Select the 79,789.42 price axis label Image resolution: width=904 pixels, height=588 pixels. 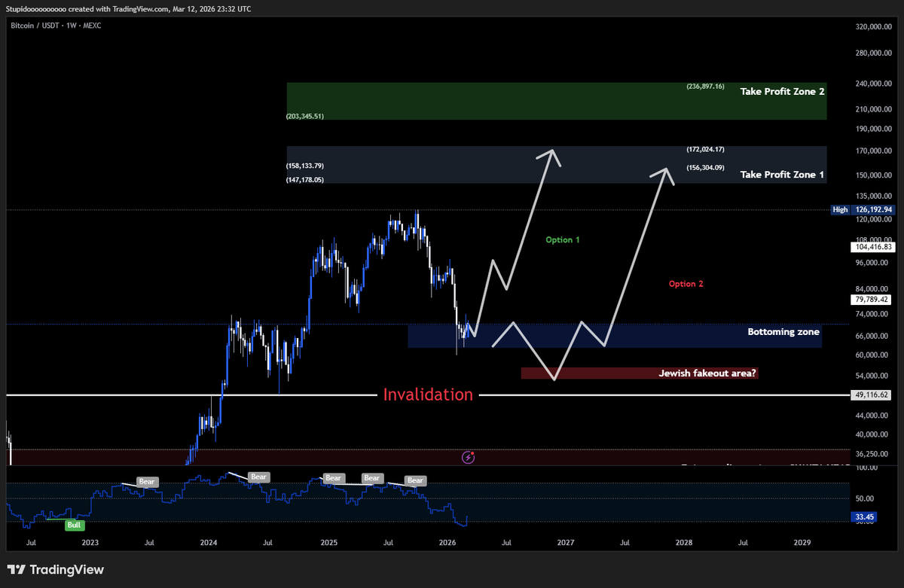(x=872, y=299)
